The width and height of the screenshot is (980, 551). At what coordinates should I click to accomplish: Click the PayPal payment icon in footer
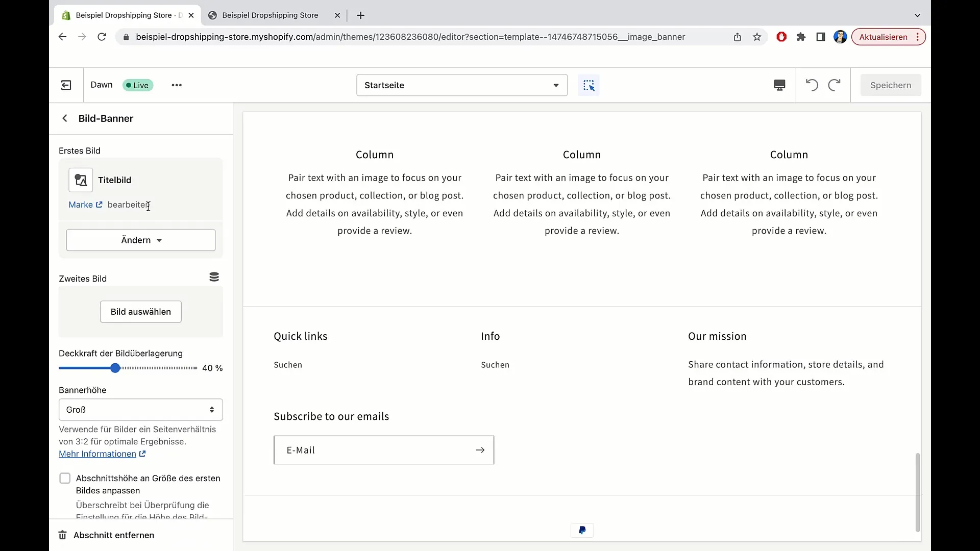click(582, 531)
